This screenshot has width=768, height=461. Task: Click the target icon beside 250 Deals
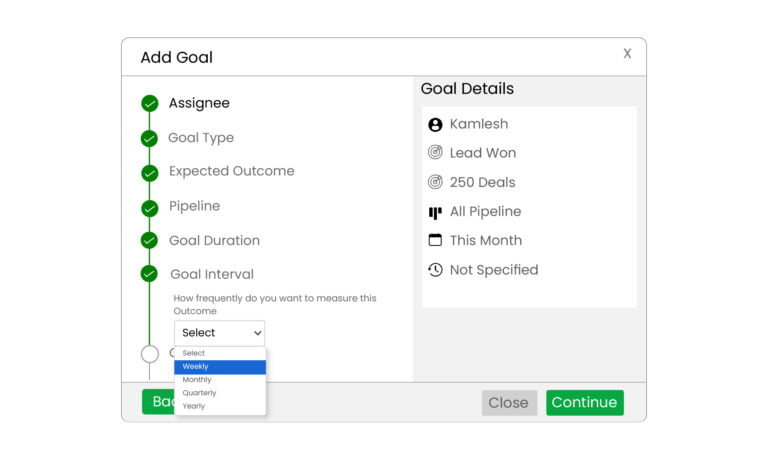coord(435,182)
